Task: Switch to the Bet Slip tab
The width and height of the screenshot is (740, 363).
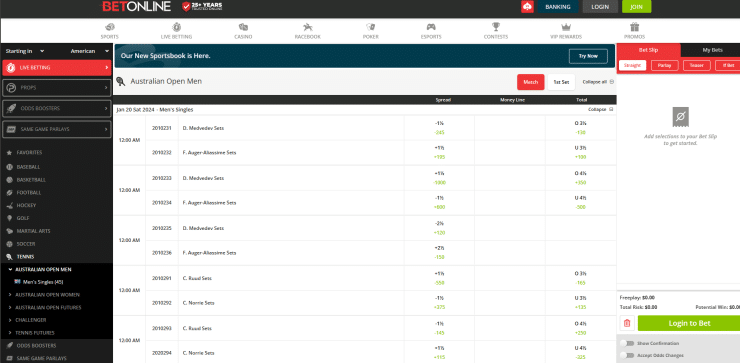Action: (648, 50)
